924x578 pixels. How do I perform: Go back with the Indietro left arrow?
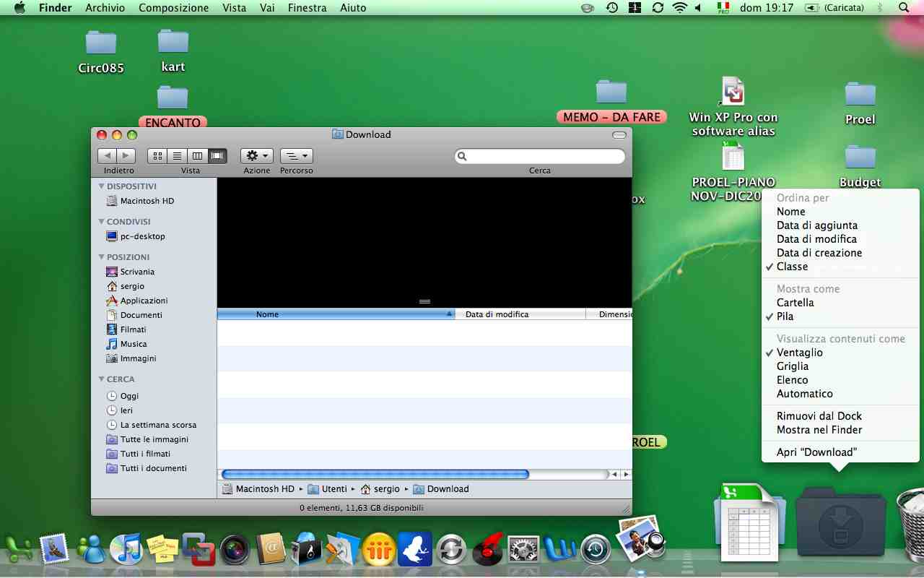(x=107, y=155)
